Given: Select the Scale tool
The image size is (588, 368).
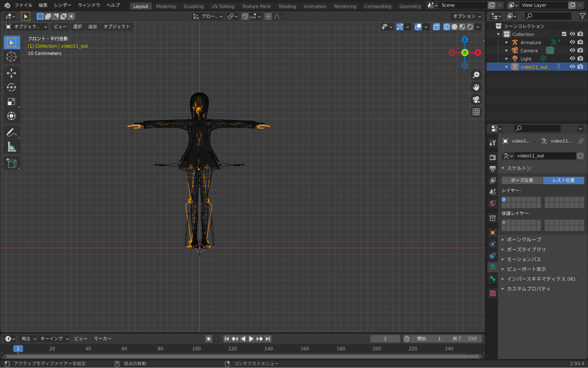Looking at the screenshot, I should click(x=11, y=102).
